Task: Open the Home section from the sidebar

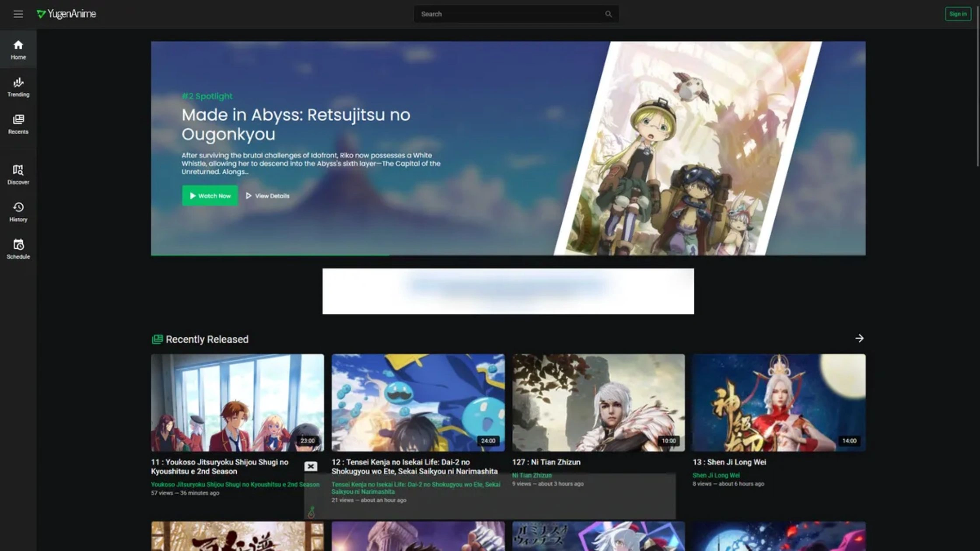Action: pos(18,49)
